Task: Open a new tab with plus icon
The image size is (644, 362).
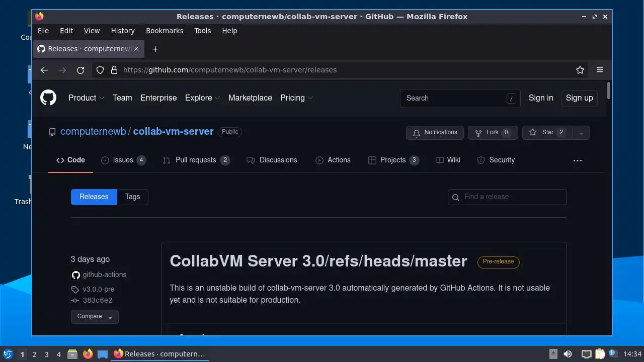Action: [155, 49]
